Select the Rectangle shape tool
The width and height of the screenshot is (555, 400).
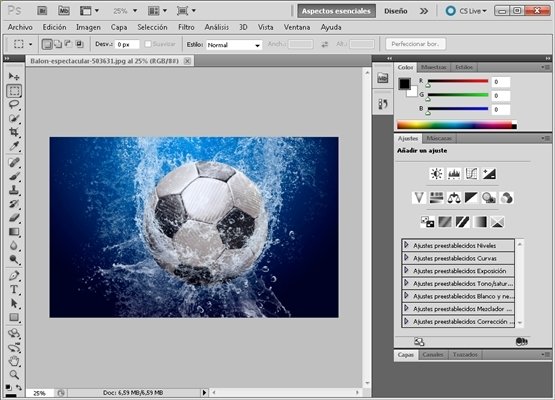coord(14,317)
